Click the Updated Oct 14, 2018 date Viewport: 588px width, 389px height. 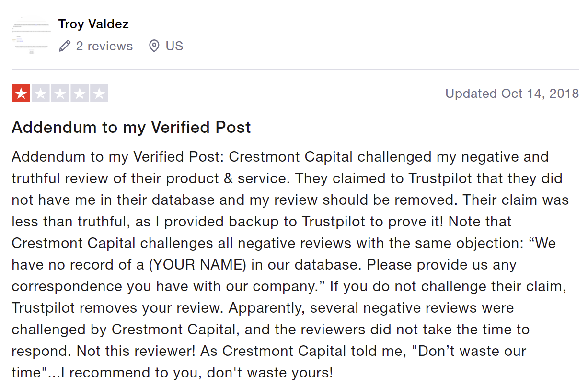[512, 94]
